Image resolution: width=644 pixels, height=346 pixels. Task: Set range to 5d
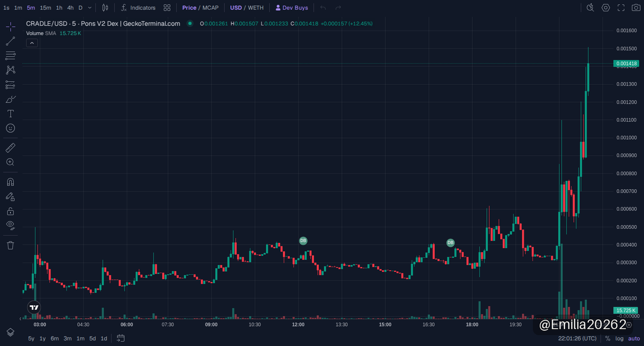[92, 338]
